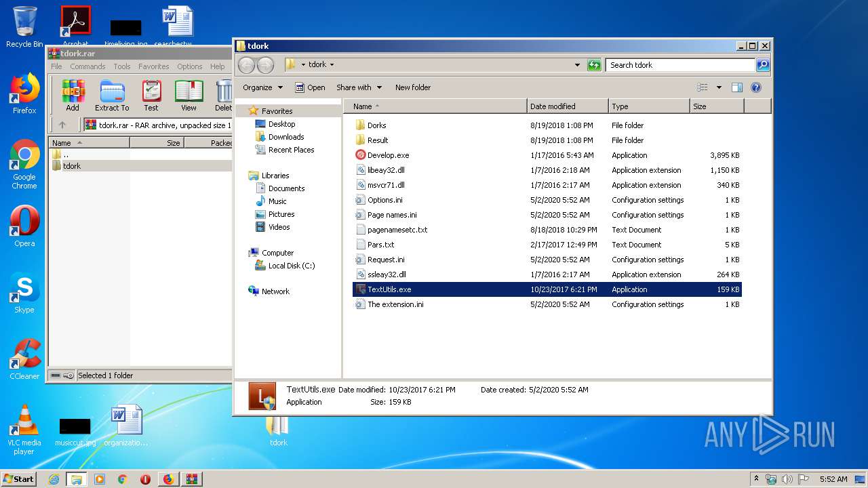Click the Back button in Explorer
Screen dimensions: 868x488
pyautogui.click(x=247, y=65)
